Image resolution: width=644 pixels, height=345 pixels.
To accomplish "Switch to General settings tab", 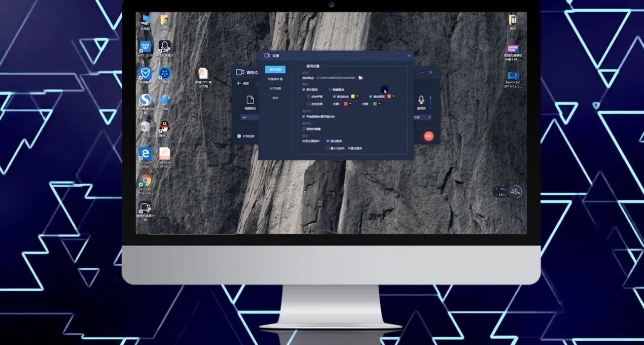I will point(275,70).
